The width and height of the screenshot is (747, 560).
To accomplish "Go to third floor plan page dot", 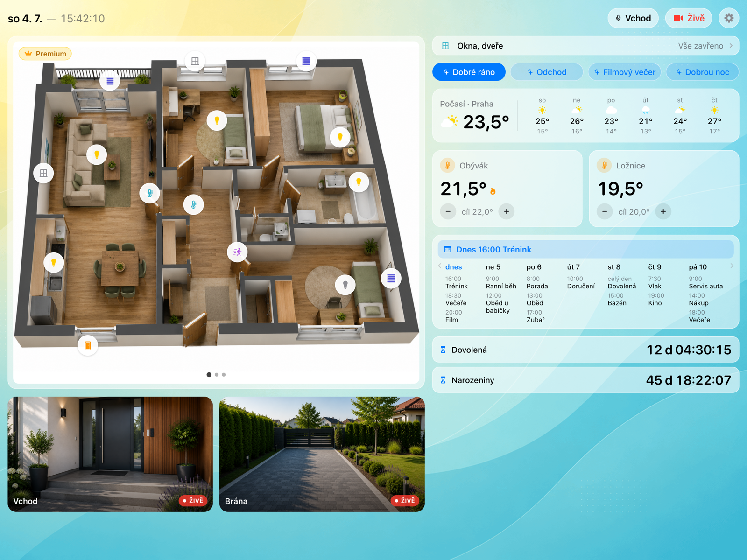I will pos(224,375).
